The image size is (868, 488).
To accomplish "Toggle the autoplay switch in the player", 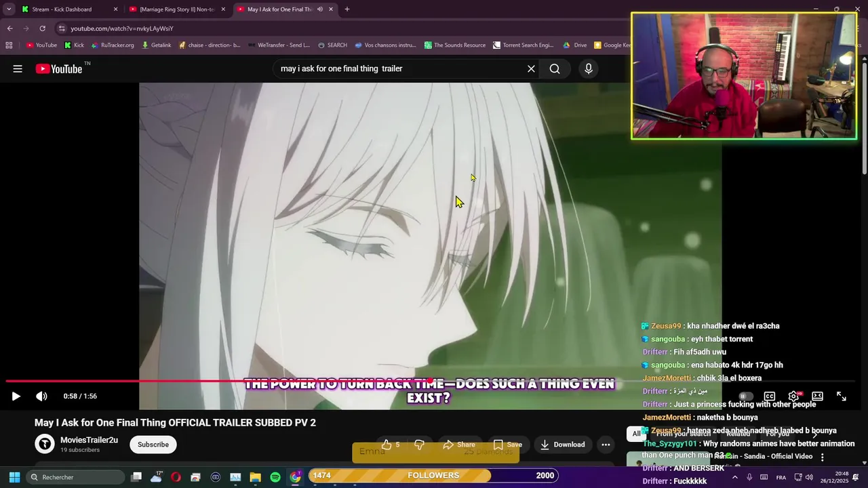I will (745, 396).
